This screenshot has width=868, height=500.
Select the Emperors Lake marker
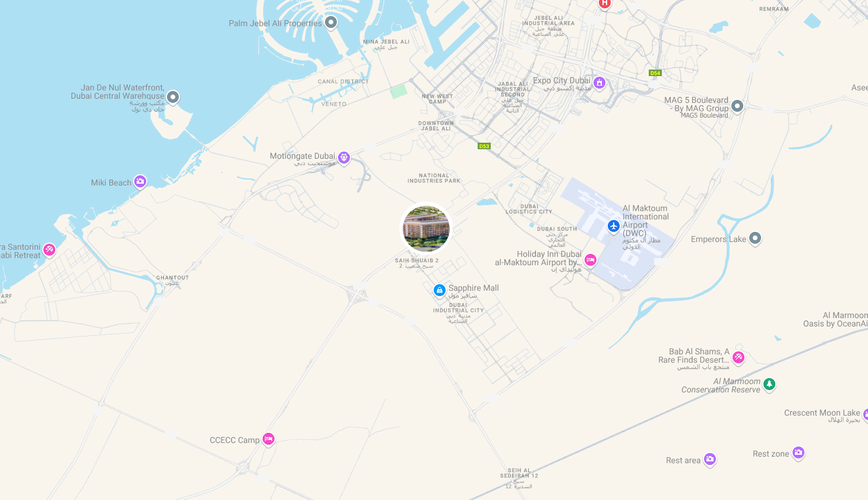tap(755, 238)
